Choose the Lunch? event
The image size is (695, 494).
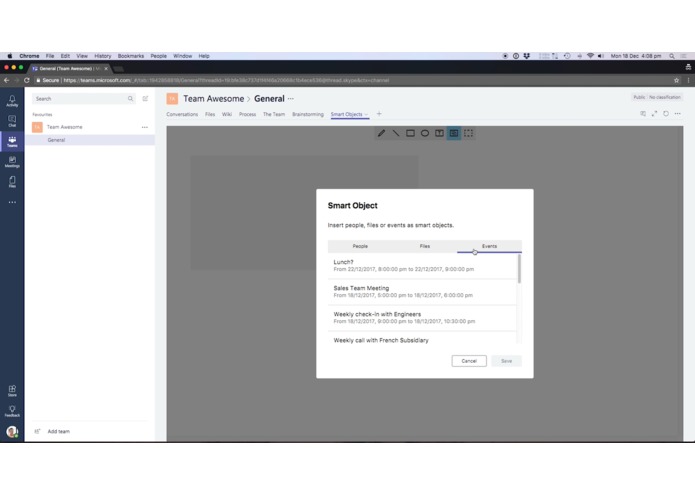click(x=422, y=265)
